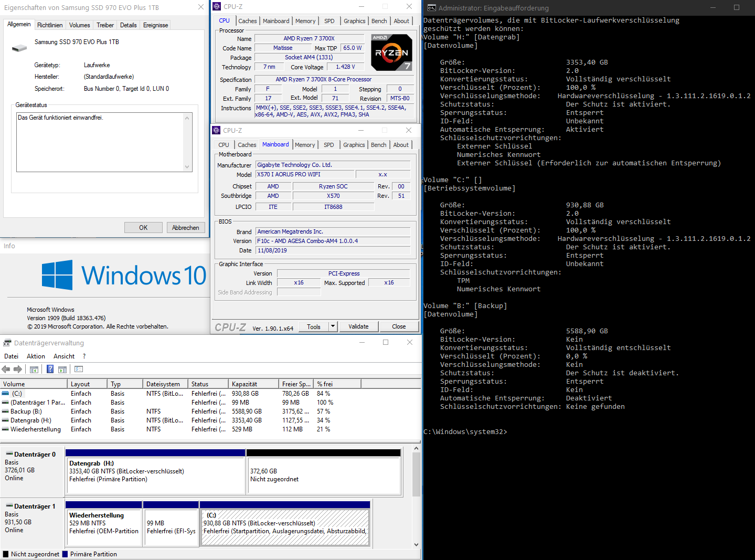Select Wiederherstellung drive icon in volume list
This screenshot has width=755, height=560.
coord(5,429)
